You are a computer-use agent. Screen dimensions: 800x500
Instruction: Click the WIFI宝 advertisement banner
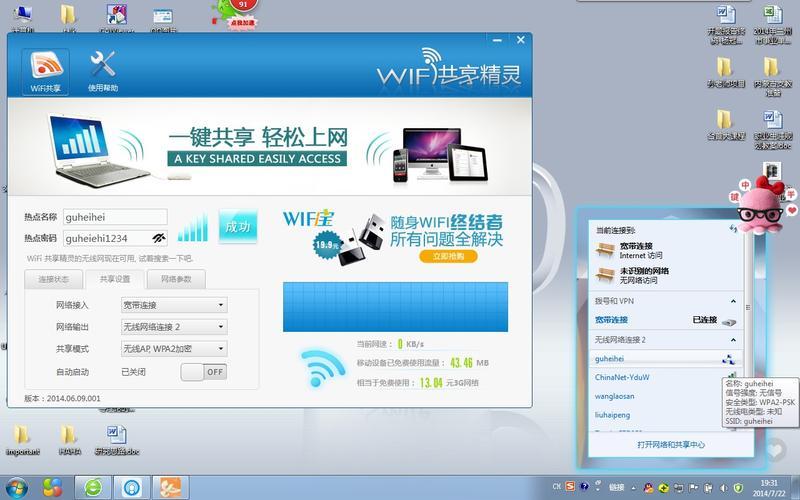394,236
